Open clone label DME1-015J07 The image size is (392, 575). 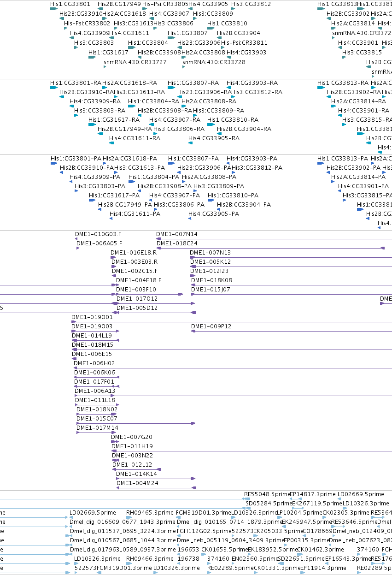(x=211, y=290)
